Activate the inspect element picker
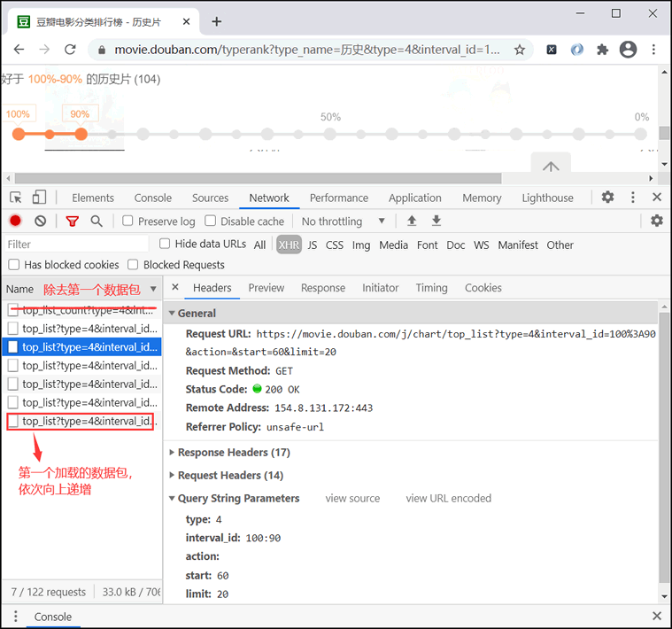Viewport: 672px width, 629px height. [16, 198]
